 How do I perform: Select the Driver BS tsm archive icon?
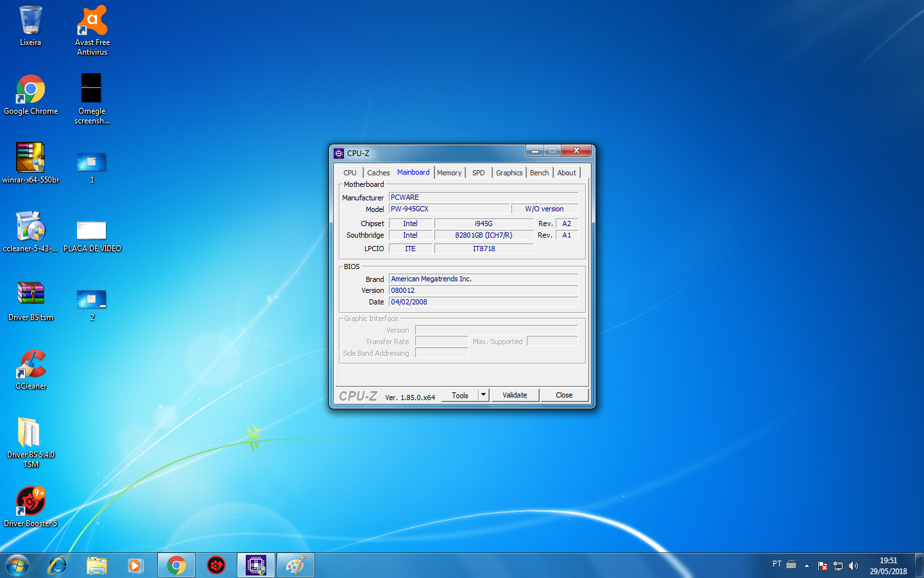(31, 301)
